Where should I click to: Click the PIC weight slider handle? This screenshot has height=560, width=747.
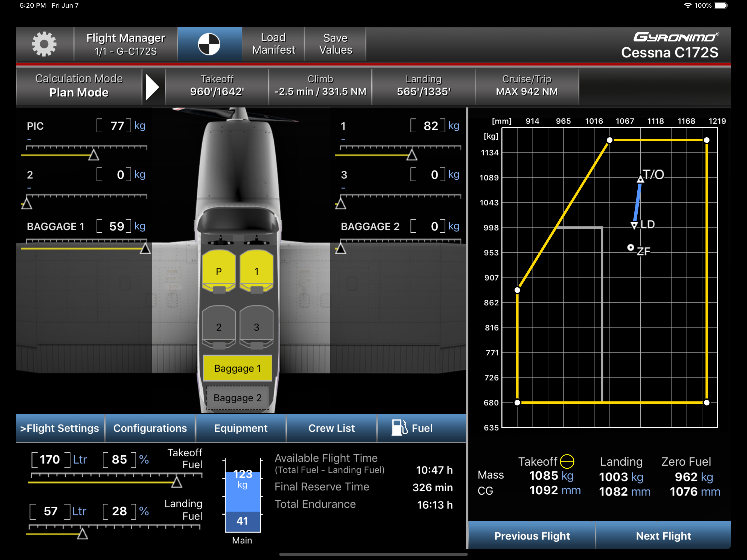tap(94, 155)
